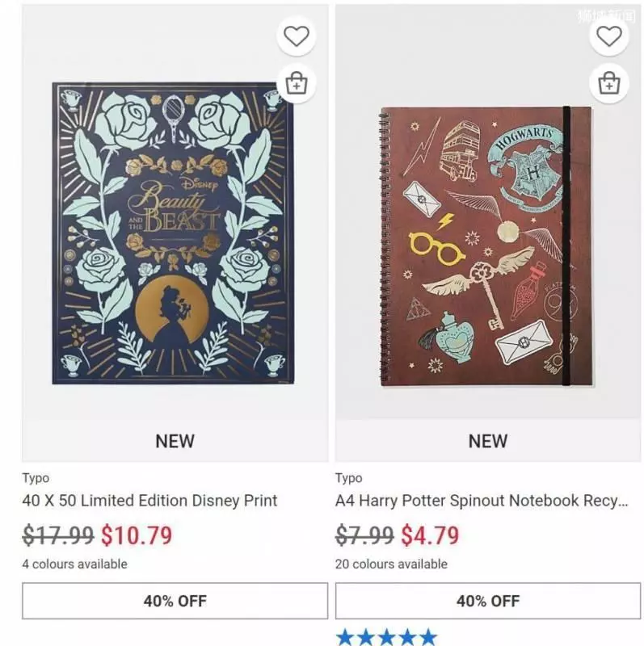Tap NEW label under Harry Potter notebook

pyautogui.click(x=488, y=441)
